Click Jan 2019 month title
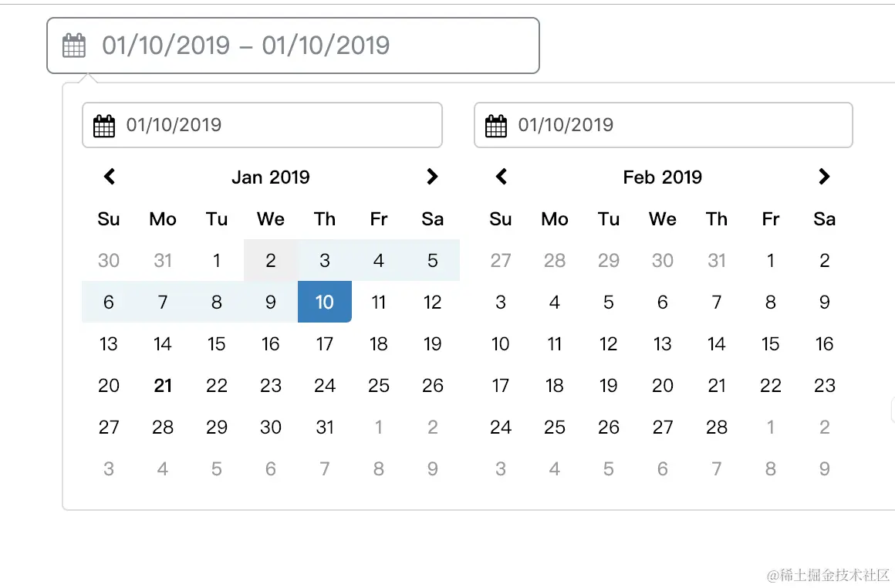The height and width of the screenshot is (588, 895). (271, 177)
